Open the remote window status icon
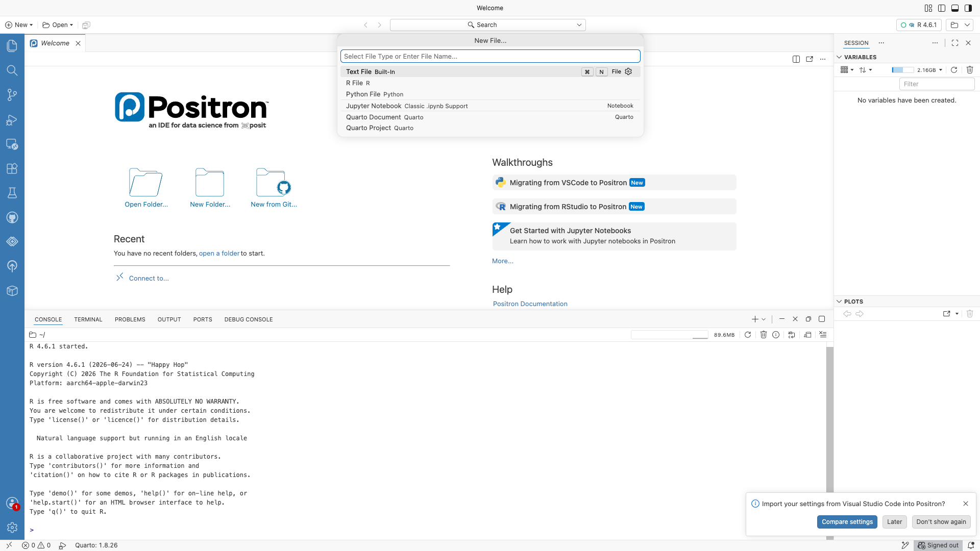 click(x=9, y=545)
